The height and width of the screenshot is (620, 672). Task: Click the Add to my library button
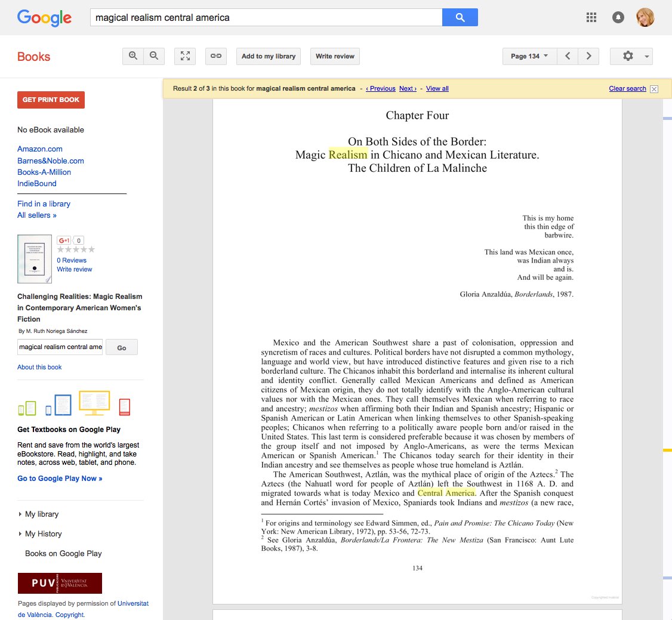point(269,56)
